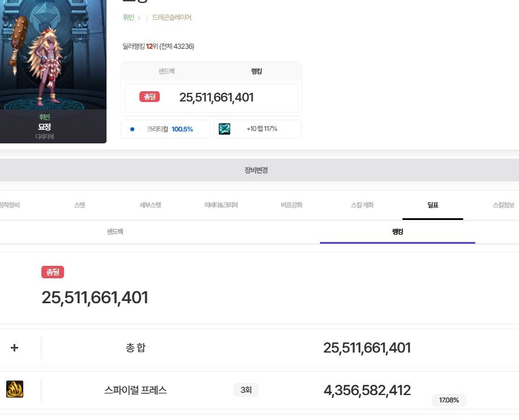This screenshot has width=519, height=420.
Task: Switch to lower 샌드백 sub-tab
Action: click(115, 231)
